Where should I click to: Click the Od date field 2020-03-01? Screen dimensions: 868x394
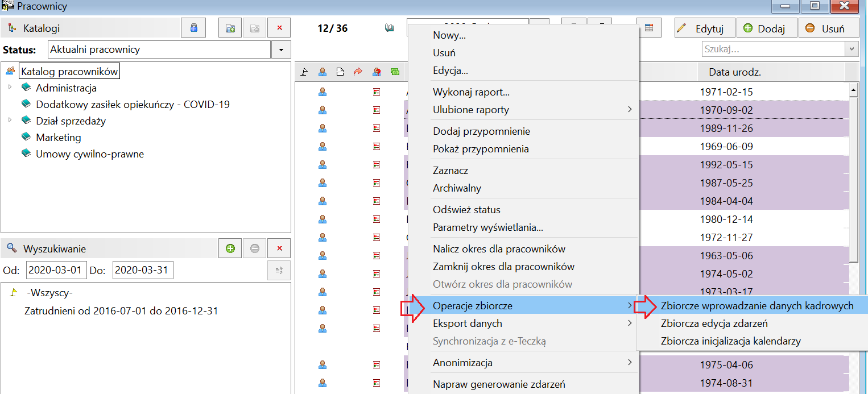[56, 270]
